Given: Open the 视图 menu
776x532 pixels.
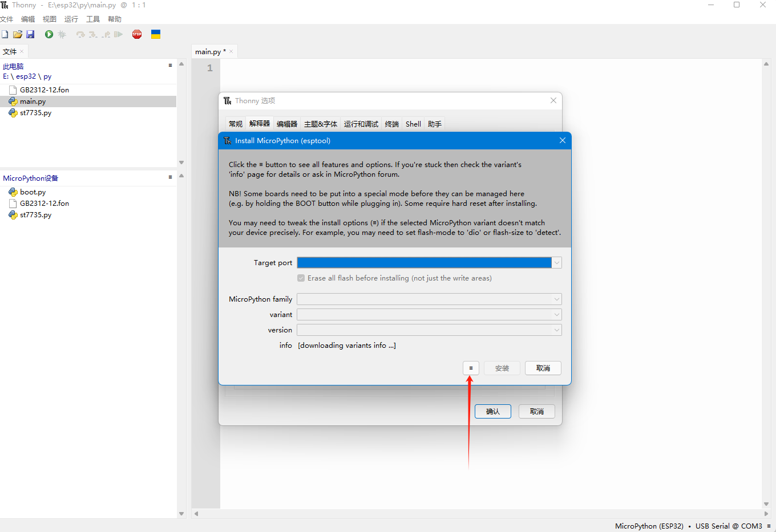Looking at the screenshot, I should [x=50, y=19].
